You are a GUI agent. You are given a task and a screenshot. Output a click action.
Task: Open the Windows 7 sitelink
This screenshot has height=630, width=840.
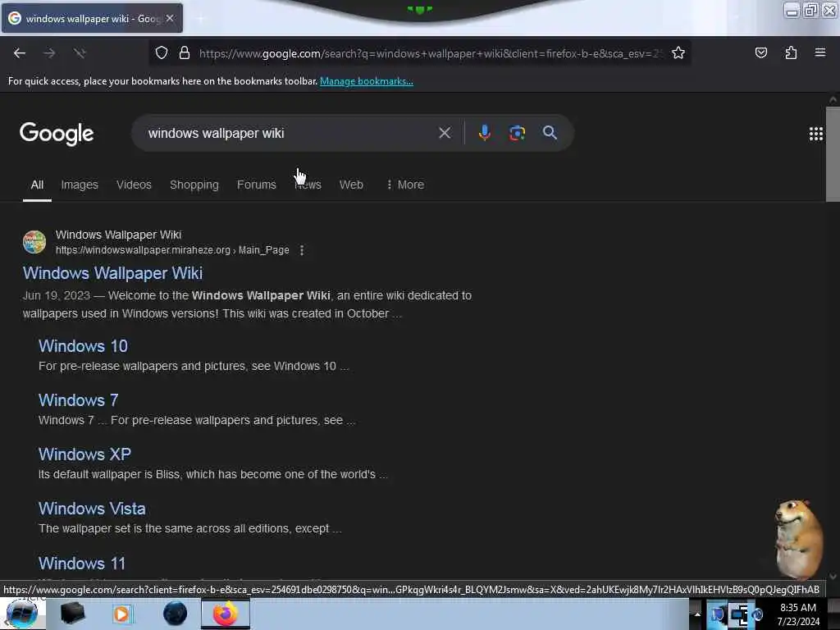coord(78,400)
